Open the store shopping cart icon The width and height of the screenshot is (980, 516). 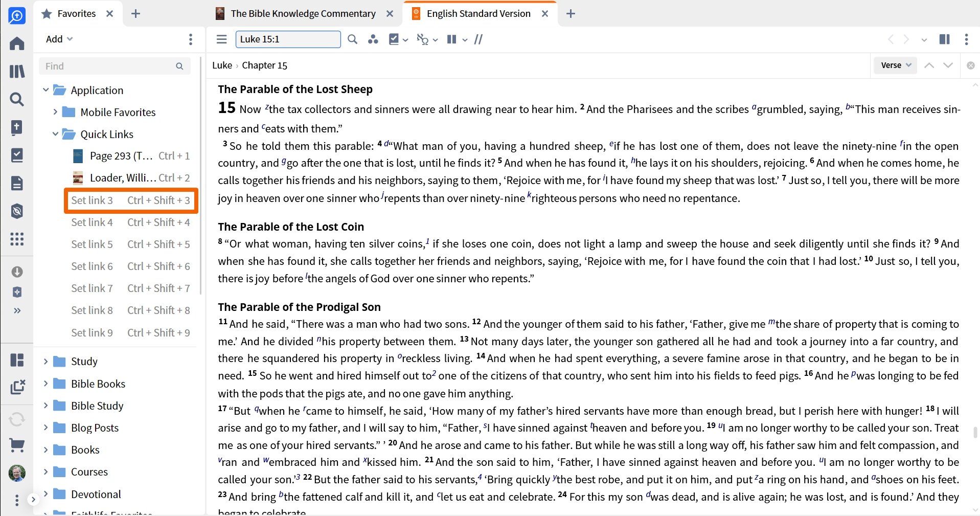(17, 445)
